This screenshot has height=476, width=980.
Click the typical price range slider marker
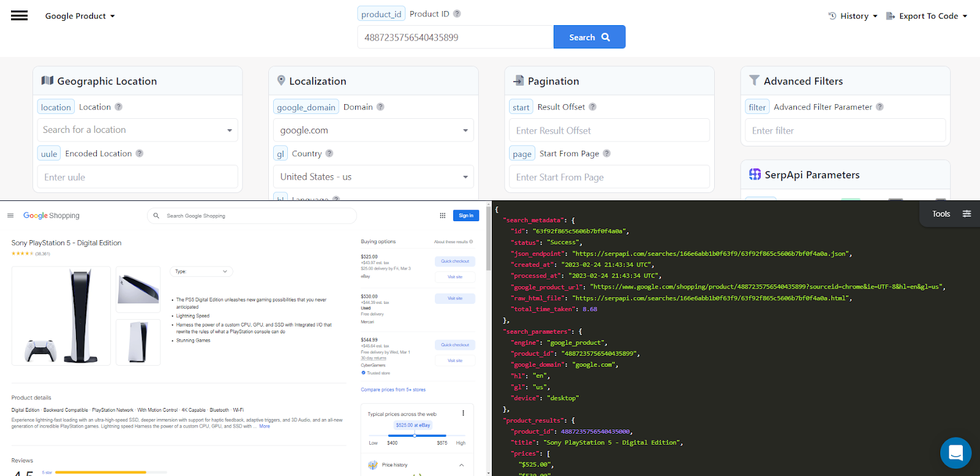[x=415, y=436]
